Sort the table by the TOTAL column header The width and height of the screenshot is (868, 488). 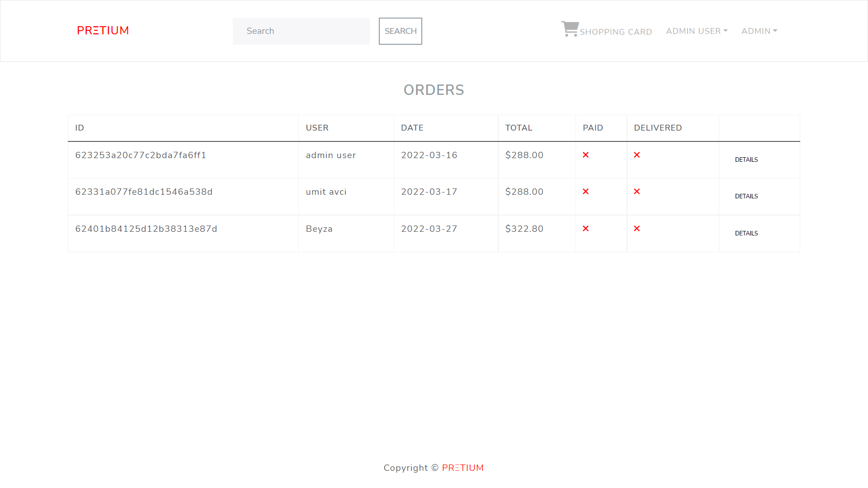coord(519,128)
